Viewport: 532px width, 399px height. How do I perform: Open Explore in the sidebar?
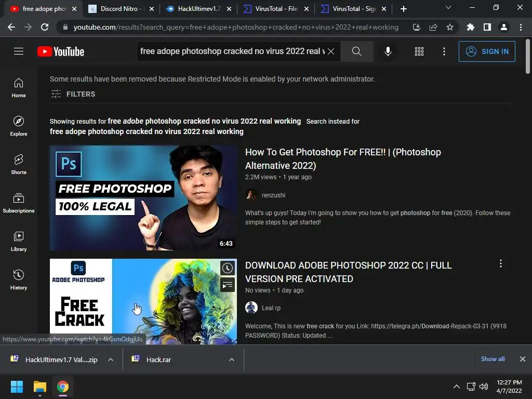19,126
